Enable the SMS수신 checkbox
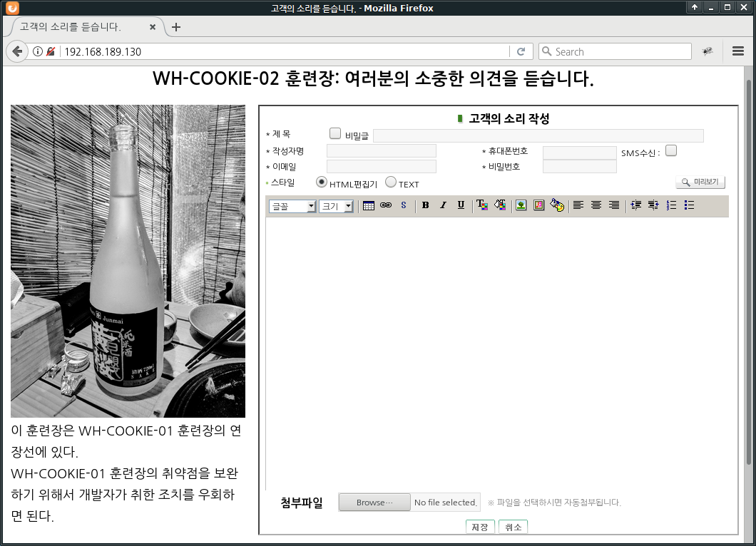 [x=671, y=150]
